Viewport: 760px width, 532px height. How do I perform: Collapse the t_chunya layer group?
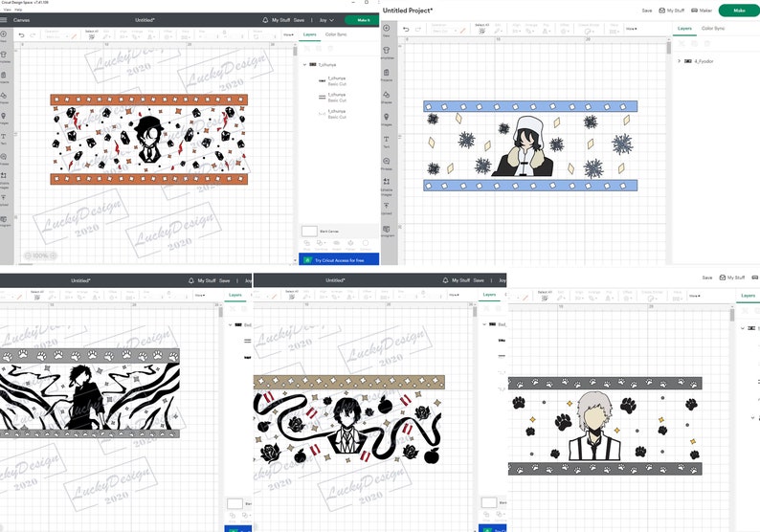pos(305,64)
